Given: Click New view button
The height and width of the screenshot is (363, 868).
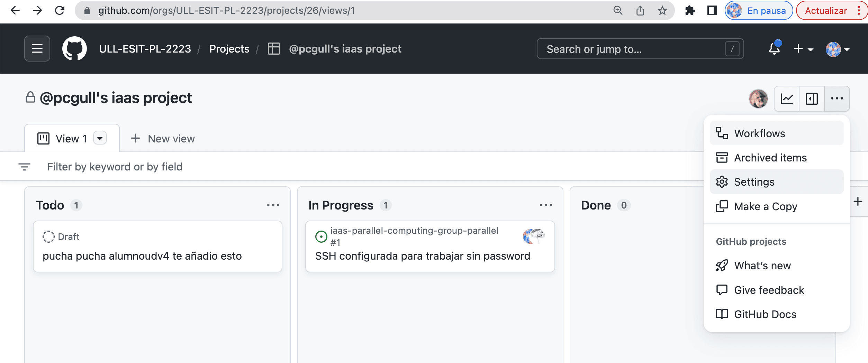Looking at the screenshot, I should pyautogui.click(x=163, y=139).
